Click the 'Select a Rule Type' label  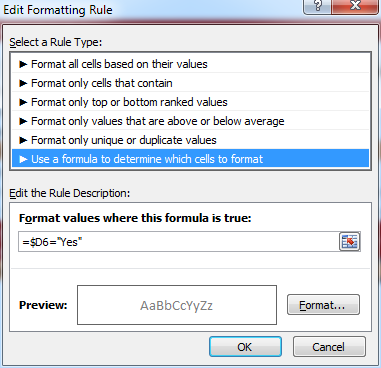tap(55, 42)
